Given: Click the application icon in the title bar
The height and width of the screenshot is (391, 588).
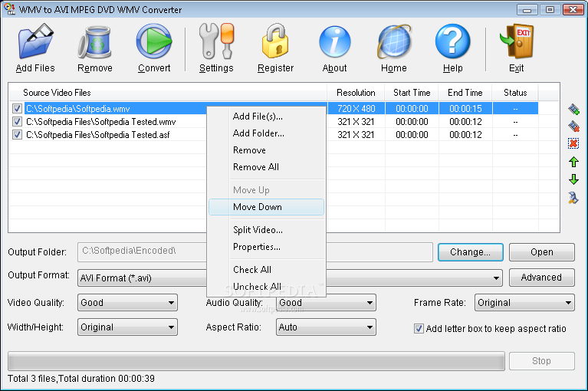Looking at the screenshot, I should coord(9,8).
